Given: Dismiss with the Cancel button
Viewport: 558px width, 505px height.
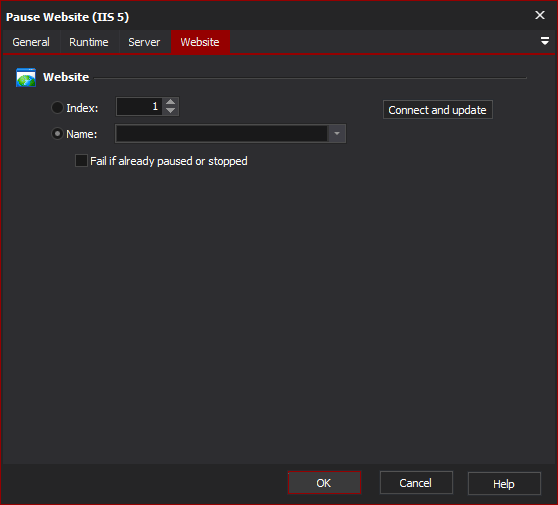Looking at the screenshot, I should pos(416,483).
